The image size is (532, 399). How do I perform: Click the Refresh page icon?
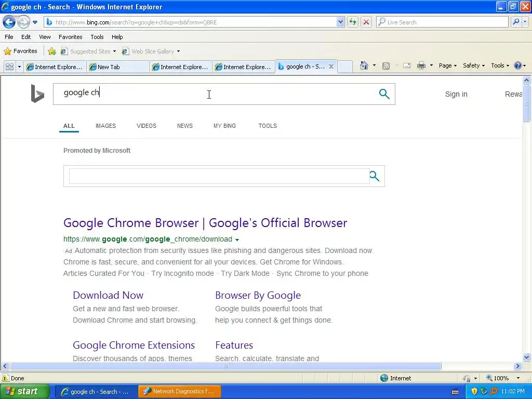point(353,22)
